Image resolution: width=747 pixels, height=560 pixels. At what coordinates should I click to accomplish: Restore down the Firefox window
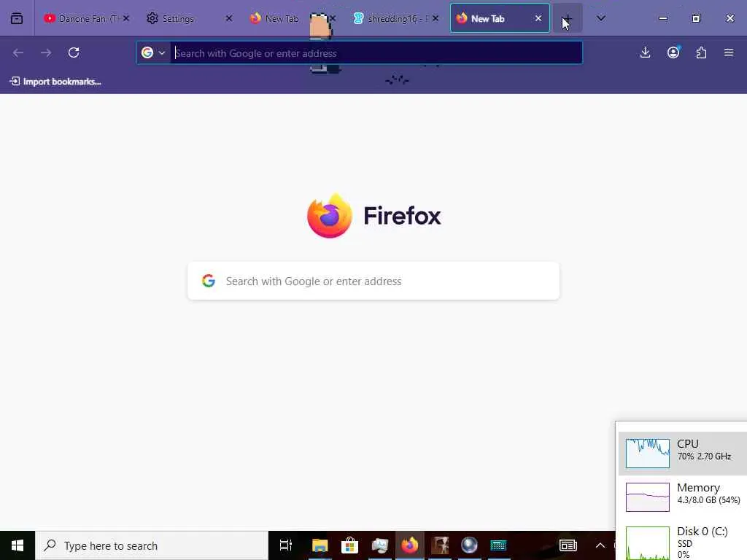697,18
